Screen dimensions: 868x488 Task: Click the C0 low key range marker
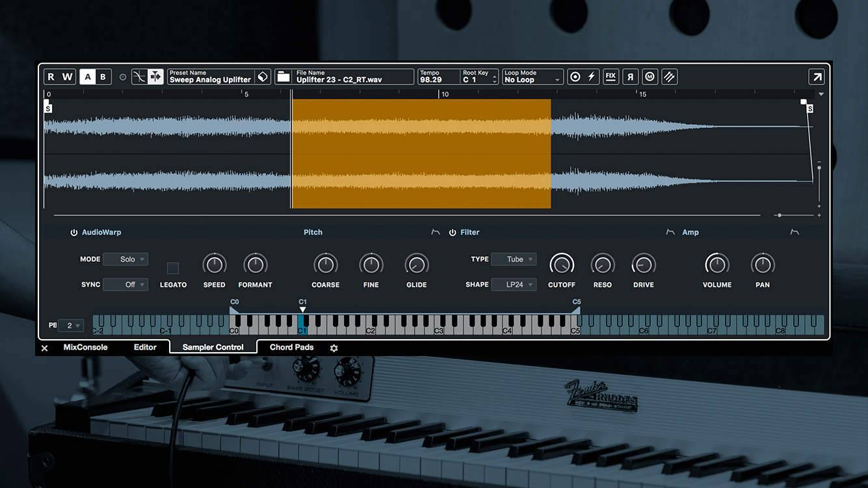[235, 309]
